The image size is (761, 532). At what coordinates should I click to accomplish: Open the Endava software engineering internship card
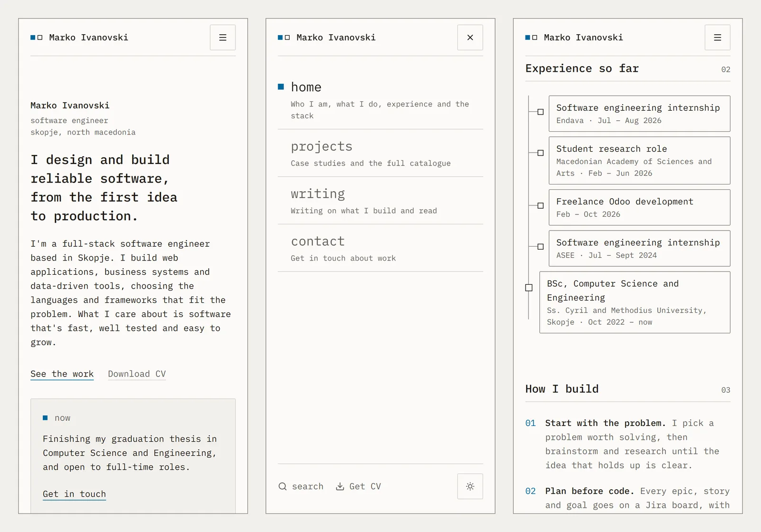639,114
